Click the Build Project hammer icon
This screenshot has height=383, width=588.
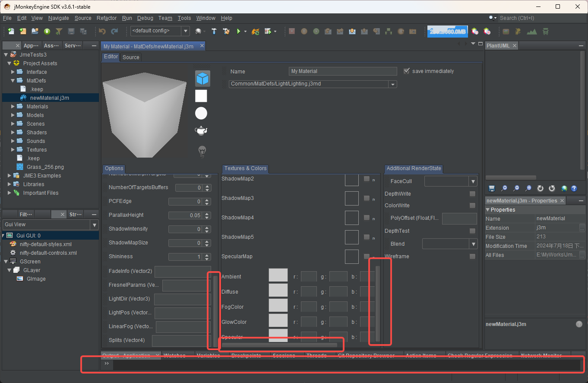click(214, 31)
